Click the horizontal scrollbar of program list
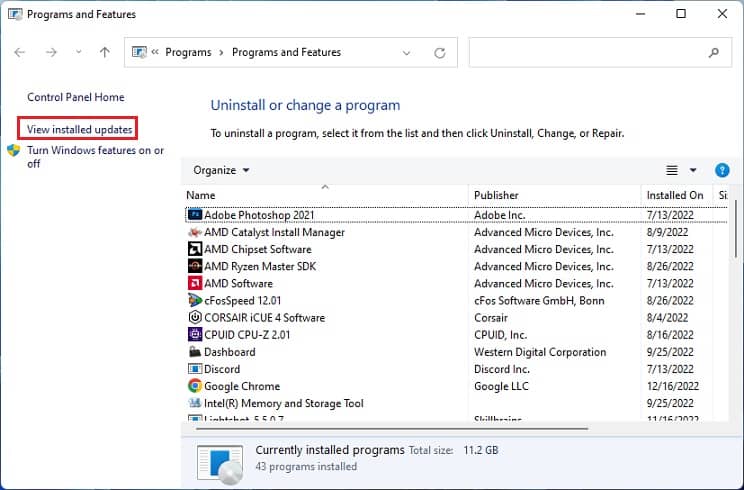 [x=391, y=428]
